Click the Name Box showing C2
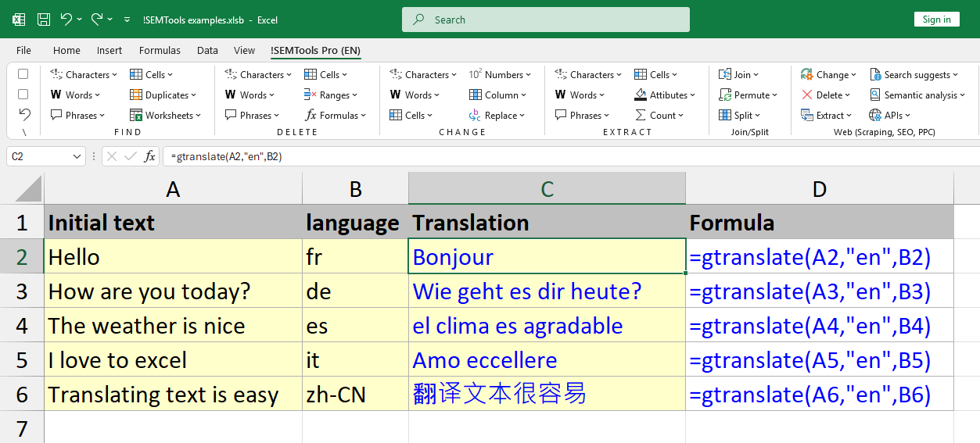Image resolution: width=980 pixels, height=443 pixels. (45, 156)
